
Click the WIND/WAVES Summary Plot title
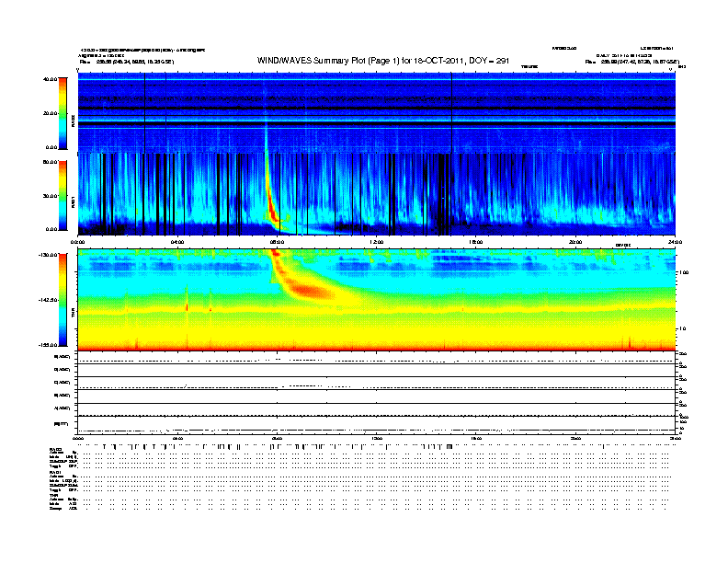383,61
